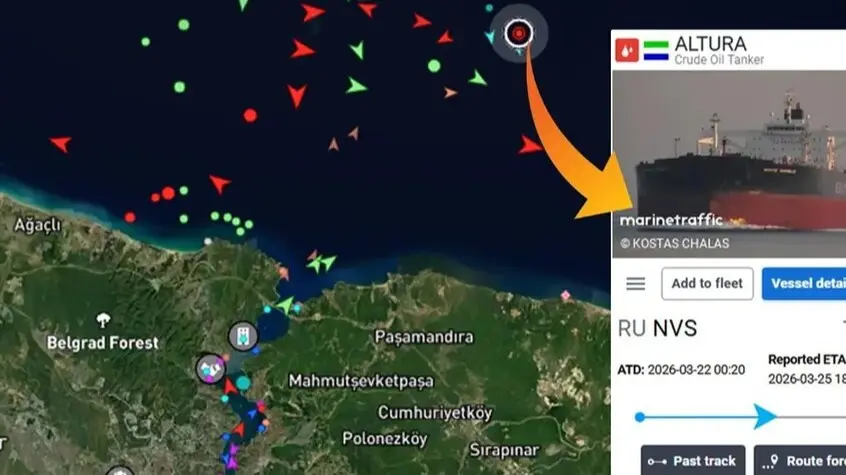Click the voyage progress arrow on the timeline
The width and height of the screenshot is (846, 475).
tap(765, 416)
